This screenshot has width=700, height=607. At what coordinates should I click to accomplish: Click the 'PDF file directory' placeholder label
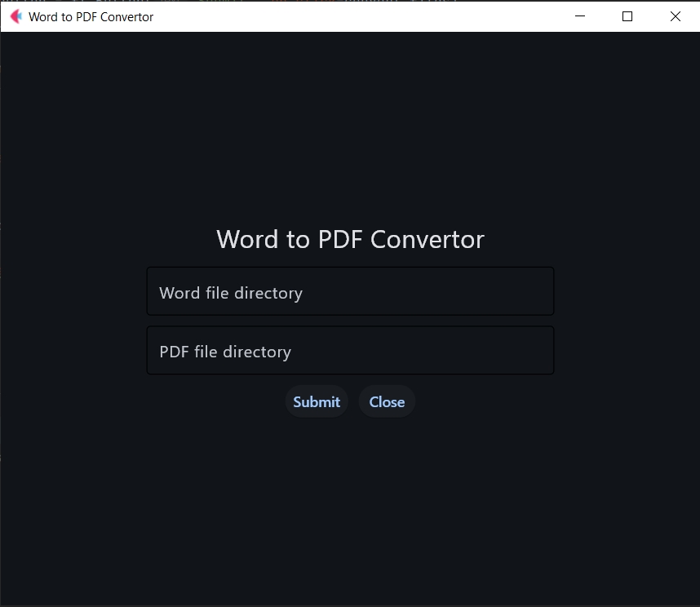(225, 352)
